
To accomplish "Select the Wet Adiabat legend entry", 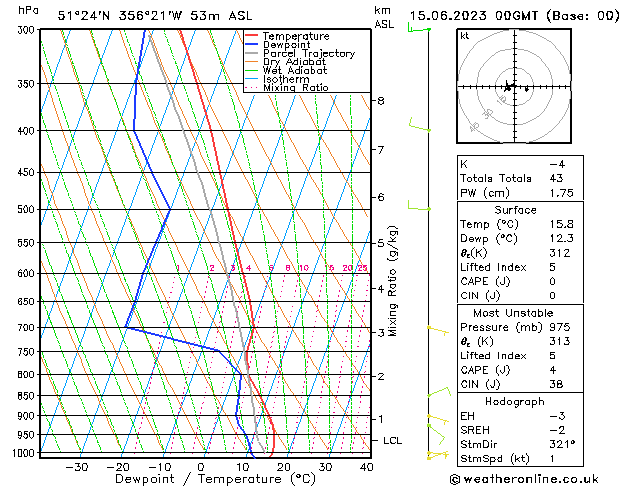I will pos(295,71).
